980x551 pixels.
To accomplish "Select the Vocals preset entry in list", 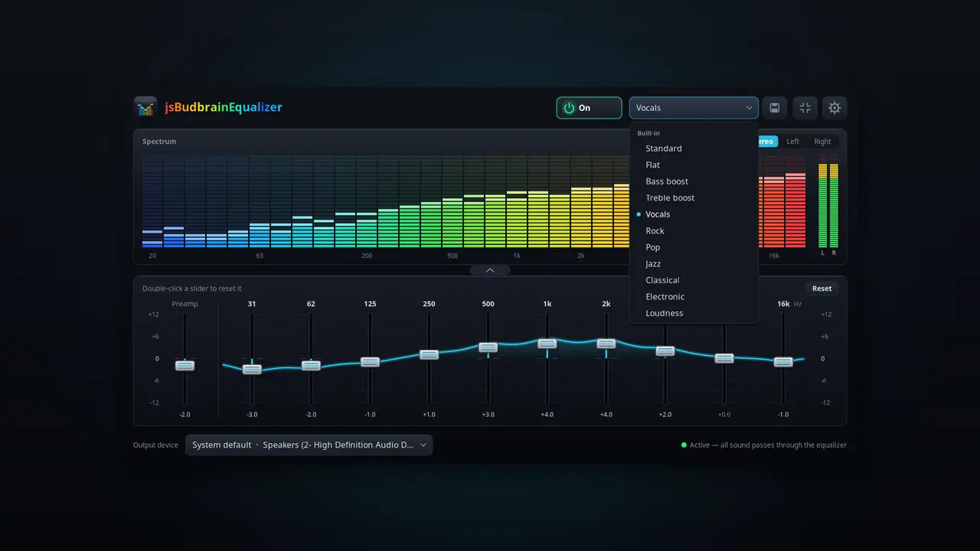I will coord(694,214).
